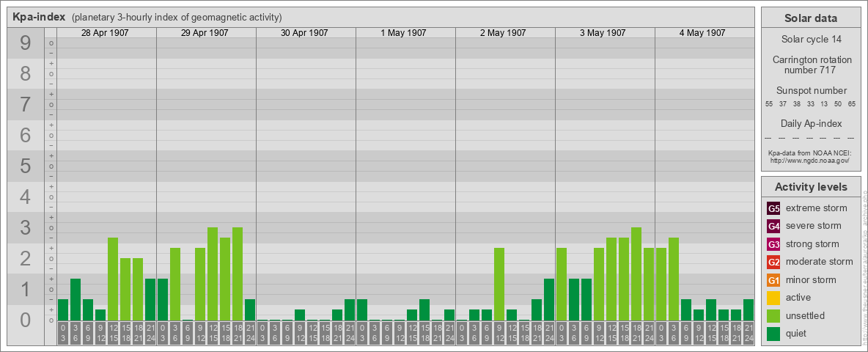Click the 'Kpa-data from NOAA NCEI:' text
Image resolution: width=868 pixels, height=352 pixels.
pyautogui.click(x=810, y=153)
